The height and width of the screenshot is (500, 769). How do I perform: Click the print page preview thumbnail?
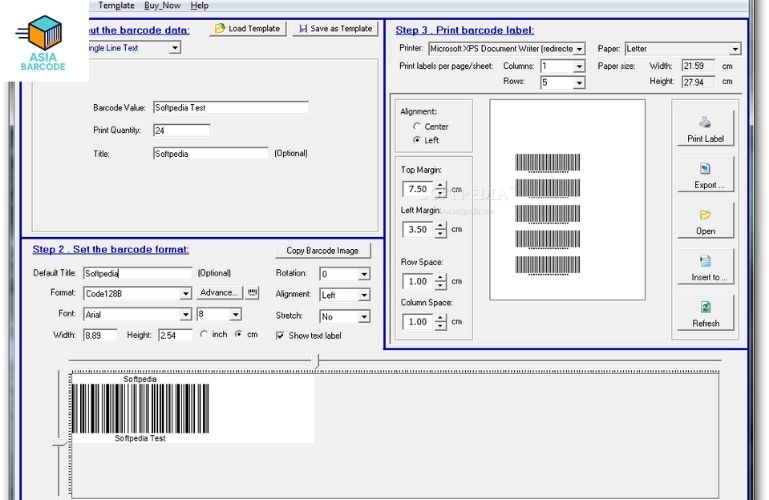click(x=567, y=200)
